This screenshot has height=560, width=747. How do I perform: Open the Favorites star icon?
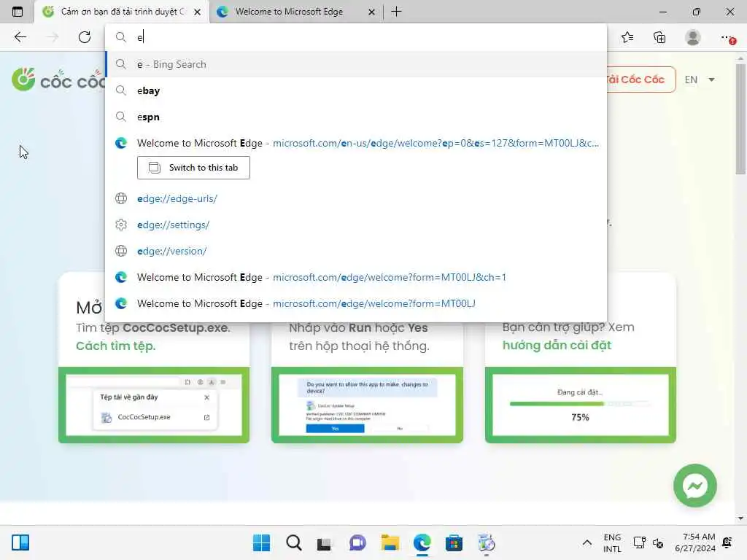coord(627,37)
